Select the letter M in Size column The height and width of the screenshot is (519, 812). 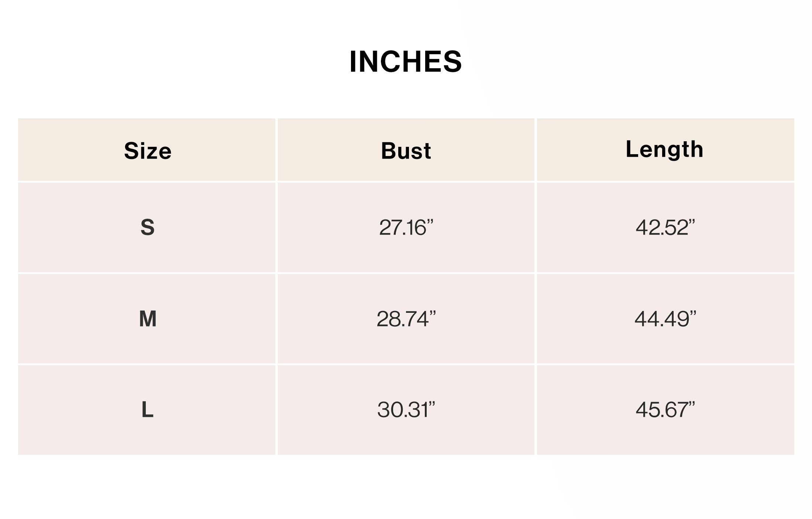tap(148, 319)
